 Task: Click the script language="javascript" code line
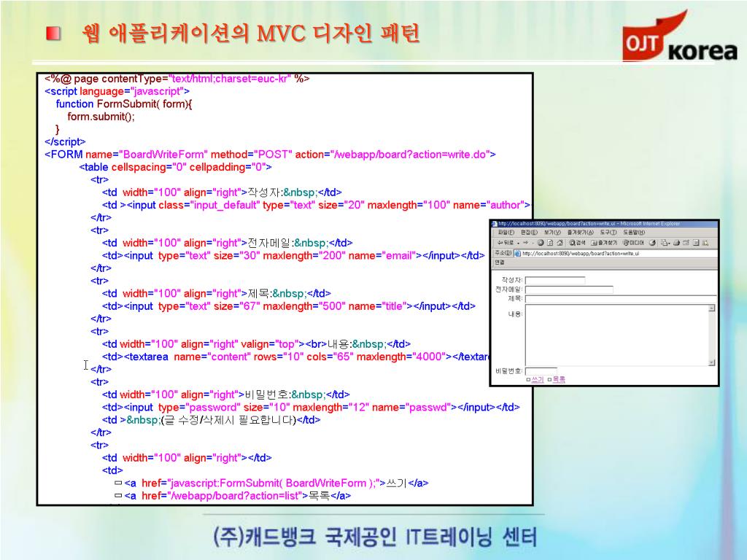pos(117,91)
